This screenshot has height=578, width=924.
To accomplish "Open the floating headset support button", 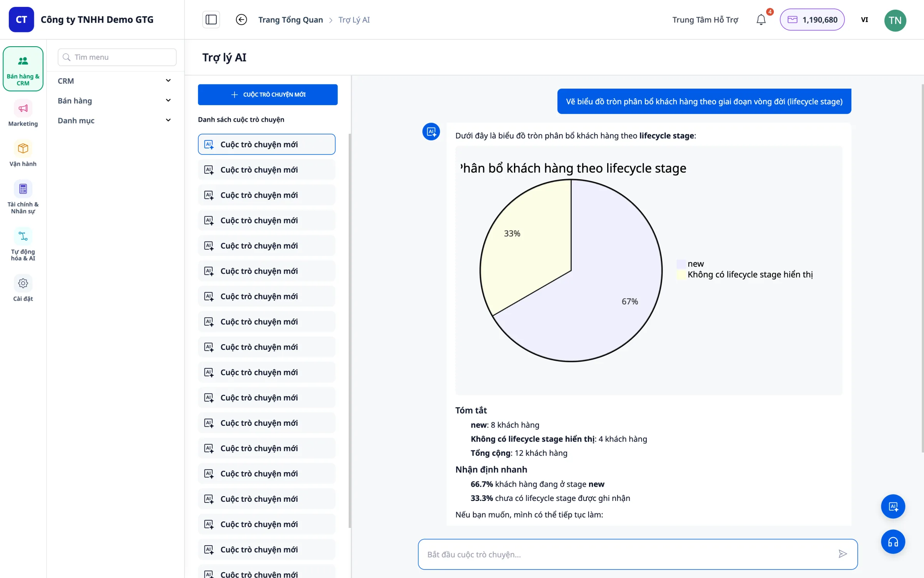I will click(893, 542).
